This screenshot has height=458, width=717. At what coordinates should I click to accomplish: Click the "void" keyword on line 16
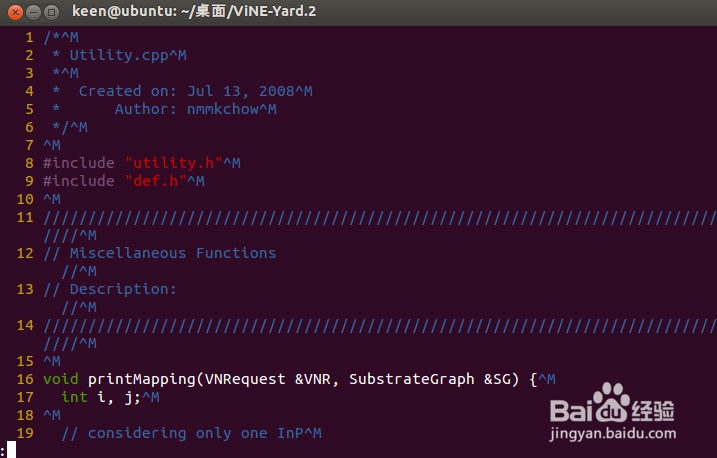pyautogui.click(x=61, y=379)
